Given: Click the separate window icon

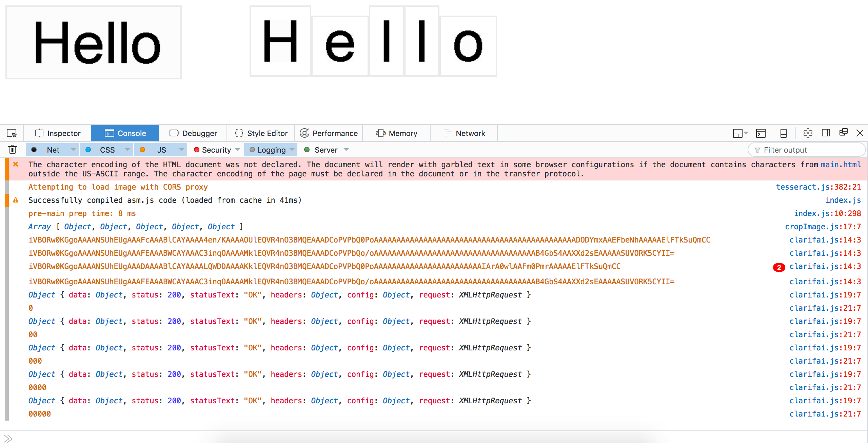Looking at the screenshot, I should [x=843, y=133].
